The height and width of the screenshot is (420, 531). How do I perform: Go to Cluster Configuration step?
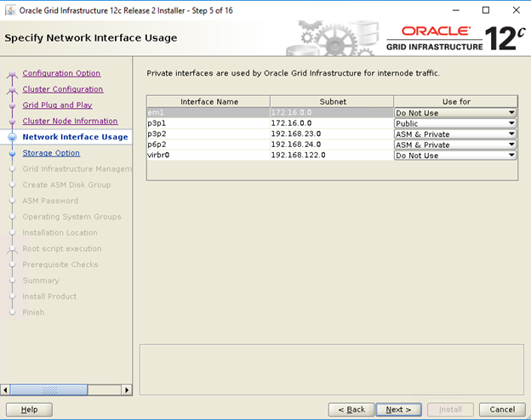pos(63,89)
